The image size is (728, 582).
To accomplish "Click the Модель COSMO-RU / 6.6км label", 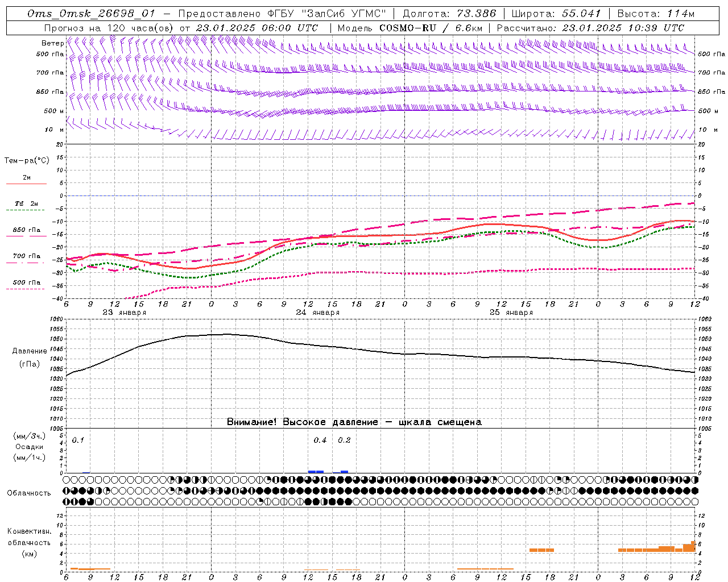I will coord(410,28).
